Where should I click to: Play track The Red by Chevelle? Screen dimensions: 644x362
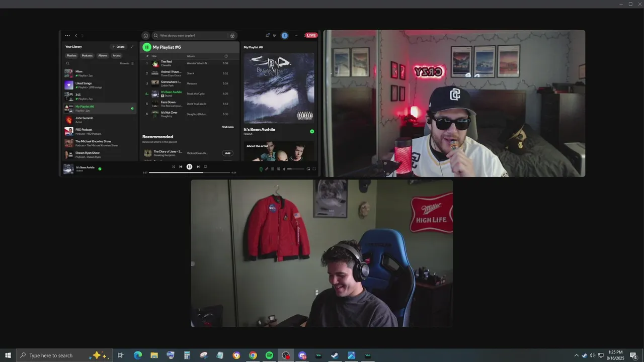coord(190,63)
